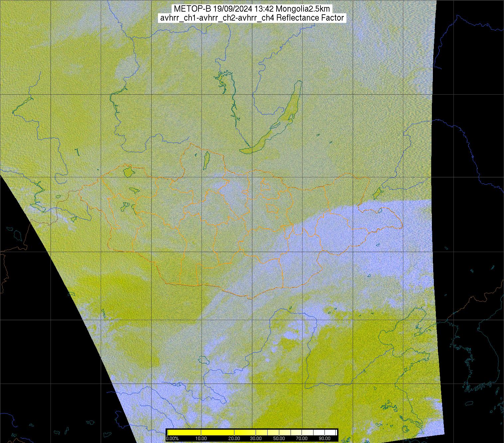Click the Khyargas Lake outline below Uvs Lake
Image resolution: width=504 pixels, height=443 pixels.
(x=134, y=190)
